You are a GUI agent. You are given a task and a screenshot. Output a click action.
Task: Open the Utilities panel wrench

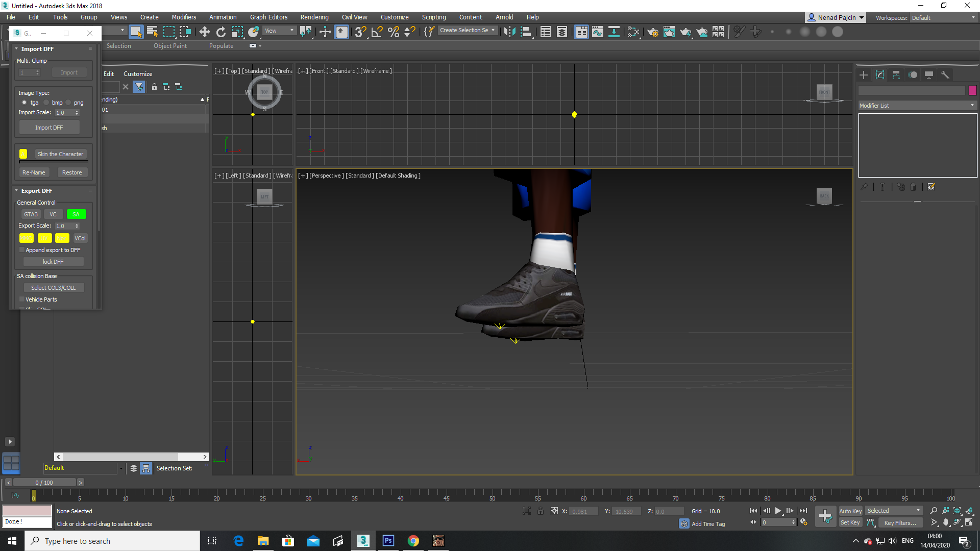[945, 75]
